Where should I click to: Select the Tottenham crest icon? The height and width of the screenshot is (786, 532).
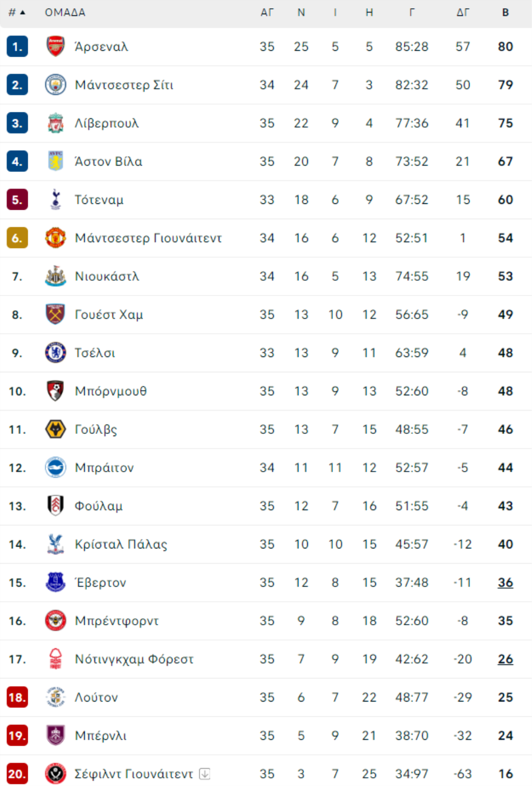point(56,200)
